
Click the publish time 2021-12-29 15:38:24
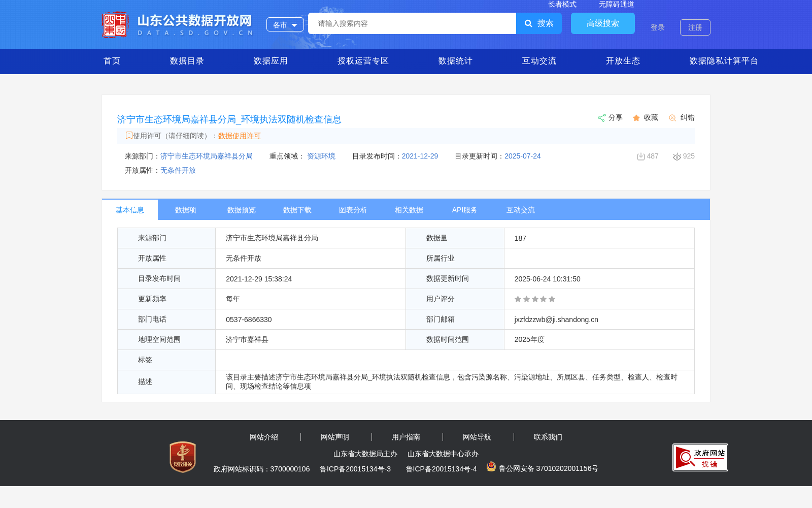tap(259, 279)
